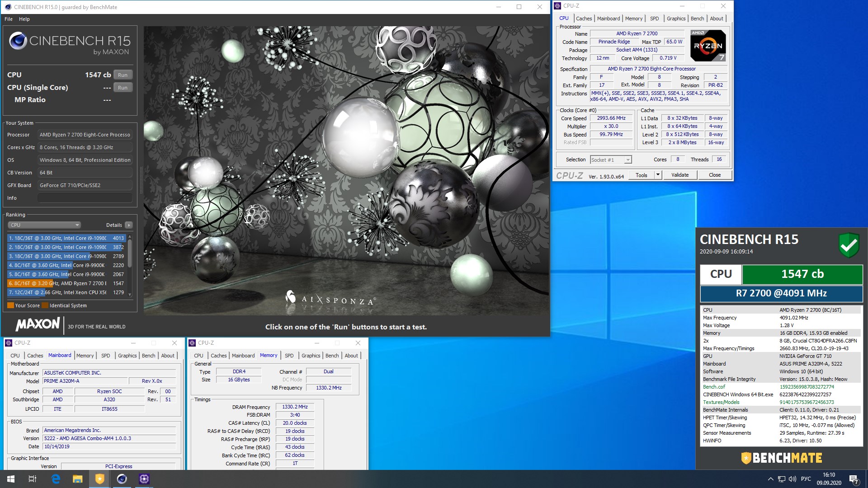Show hidden tray icons chevron
Screen dimensions: 868x488
770,479
